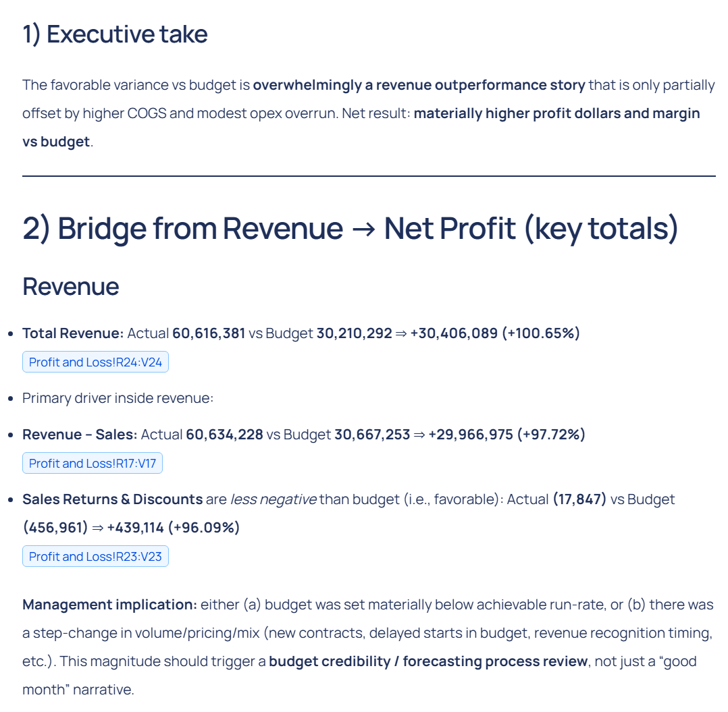Click the variance "+30,406,089 (+100.65%)"

click(494, 333)
